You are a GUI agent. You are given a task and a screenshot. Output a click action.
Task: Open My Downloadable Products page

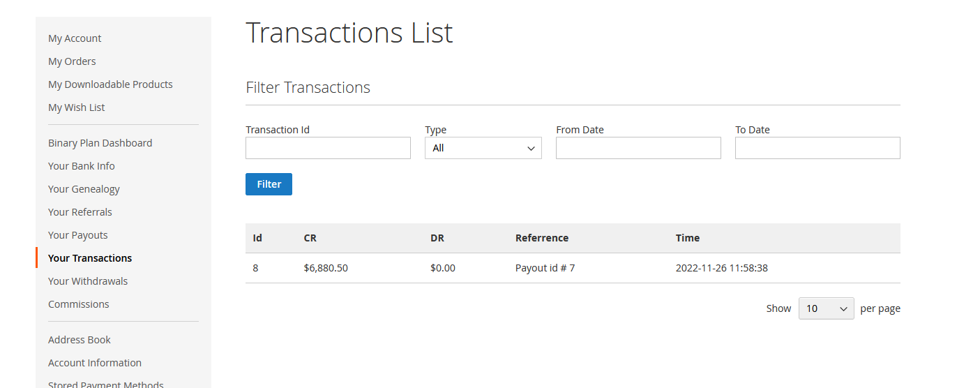click(110, 84)
